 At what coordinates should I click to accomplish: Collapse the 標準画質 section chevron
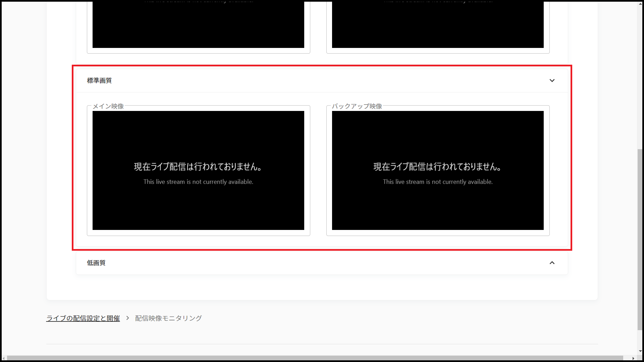point(552,80)
